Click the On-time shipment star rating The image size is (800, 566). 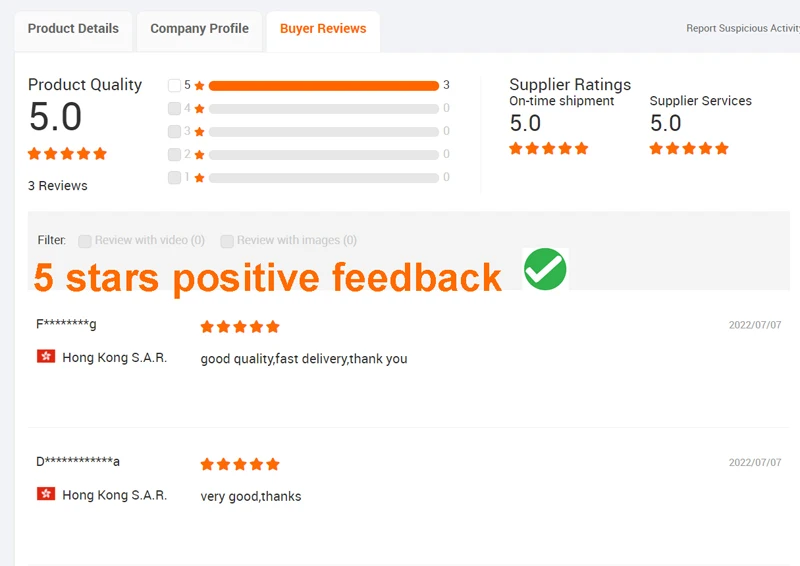pyautogui.click(x=549, y=149)
